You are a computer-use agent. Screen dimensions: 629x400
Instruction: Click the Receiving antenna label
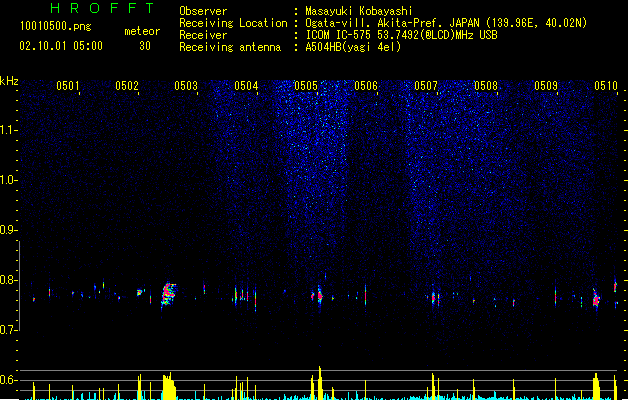click(x=230, y=47)
